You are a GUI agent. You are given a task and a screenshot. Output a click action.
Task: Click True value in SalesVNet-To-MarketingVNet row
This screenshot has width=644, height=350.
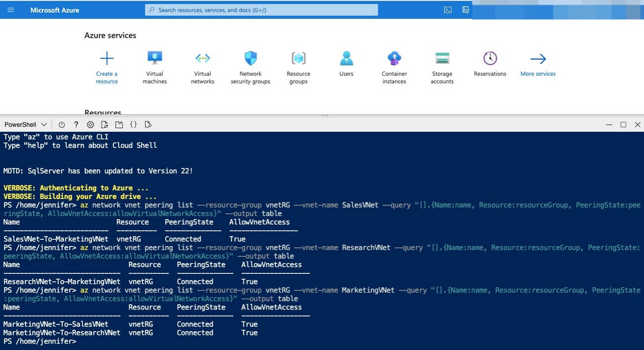(237, 239)
